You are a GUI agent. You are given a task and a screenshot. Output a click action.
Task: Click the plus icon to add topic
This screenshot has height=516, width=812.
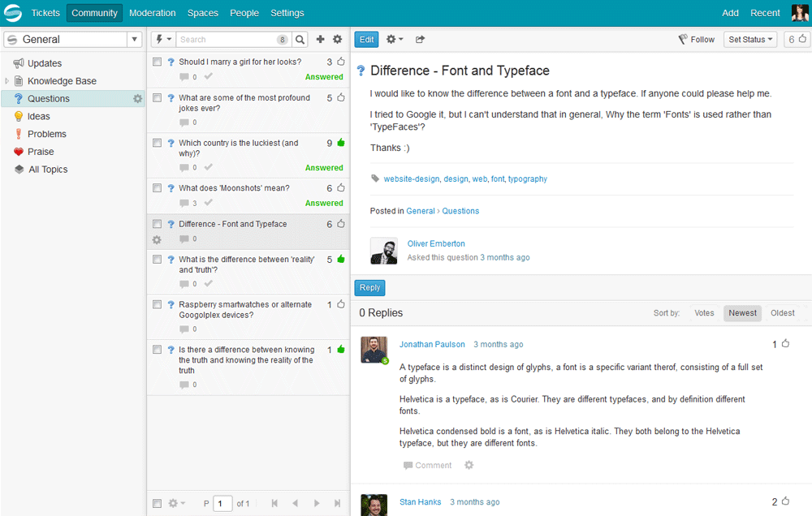click(x=320, y=39)
